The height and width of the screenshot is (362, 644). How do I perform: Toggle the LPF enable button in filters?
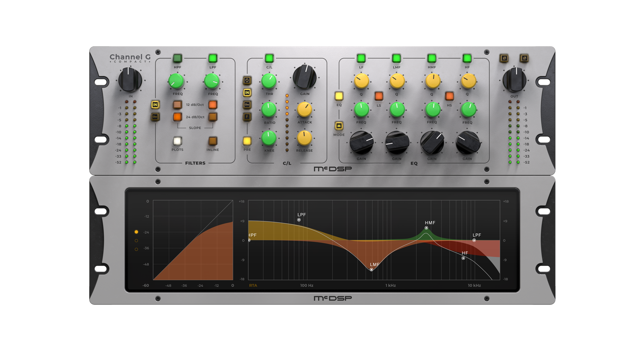click(x=213, y=58)
